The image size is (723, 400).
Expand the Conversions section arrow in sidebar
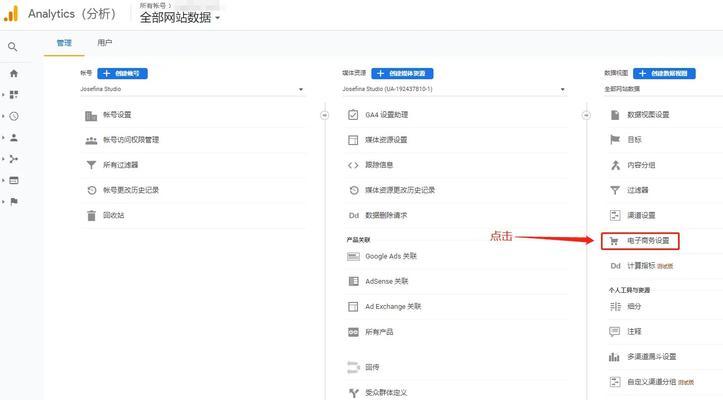3,202
